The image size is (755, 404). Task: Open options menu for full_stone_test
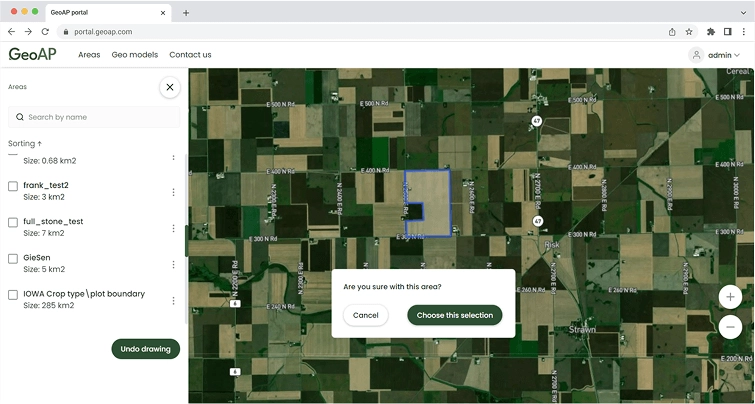point(174,223)
